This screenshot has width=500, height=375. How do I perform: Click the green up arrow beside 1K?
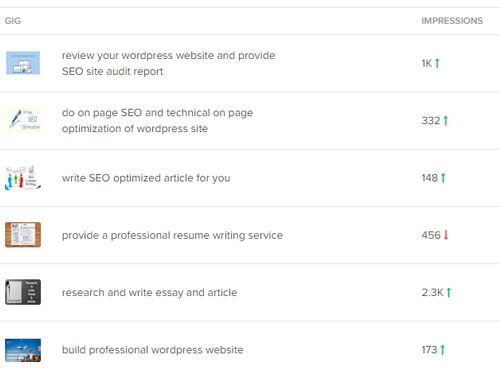click(x=437, y=63)
